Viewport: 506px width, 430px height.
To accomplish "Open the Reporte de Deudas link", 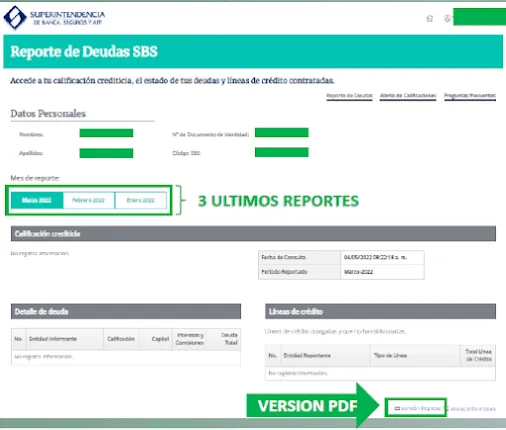I will point(349,96).
